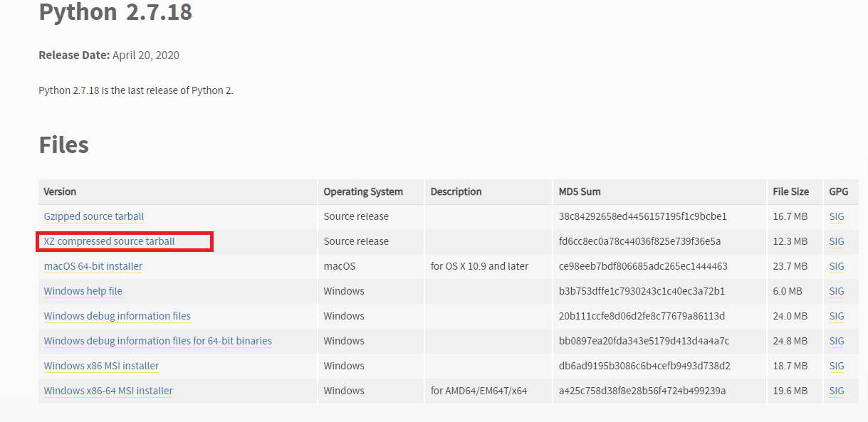Select MD5 sum db6ad9195b3086c6b4cefb9493d738d2

[x=644, y=366]
